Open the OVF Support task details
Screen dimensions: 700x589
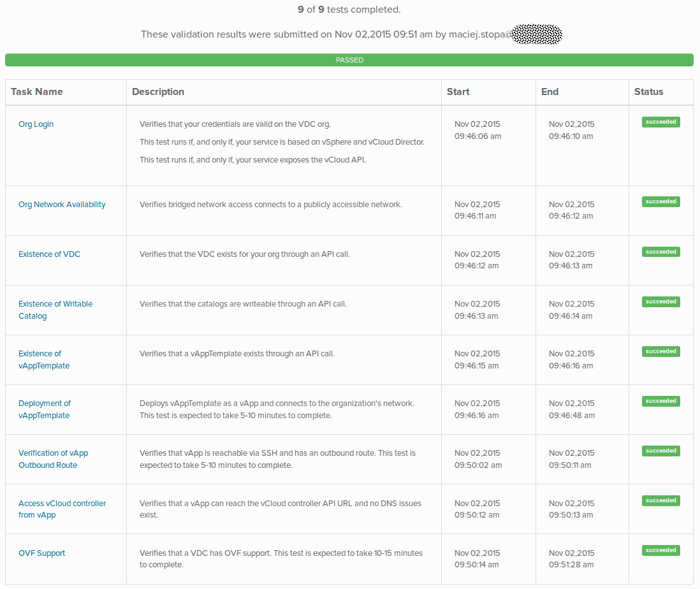tap(41, 553)
